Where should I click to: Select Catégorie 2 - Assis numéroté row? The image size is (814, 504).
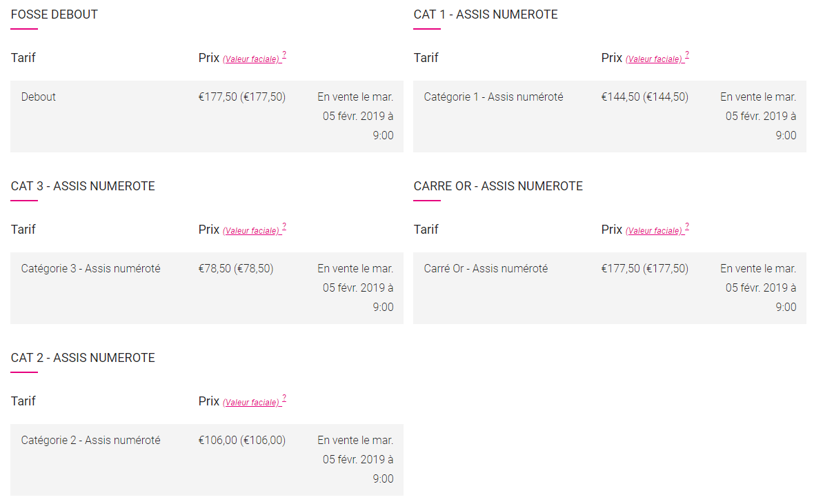[x=207, y=460]
